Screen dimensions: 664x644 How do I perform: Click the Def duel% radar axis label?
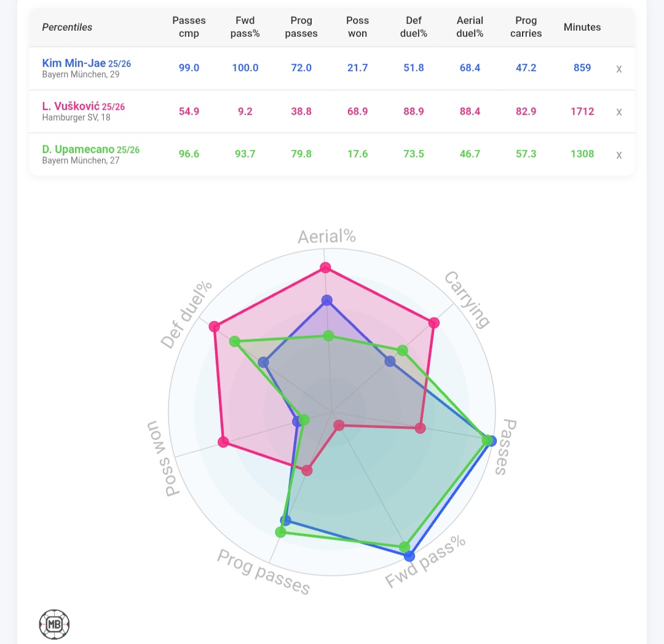pos(186,315)
